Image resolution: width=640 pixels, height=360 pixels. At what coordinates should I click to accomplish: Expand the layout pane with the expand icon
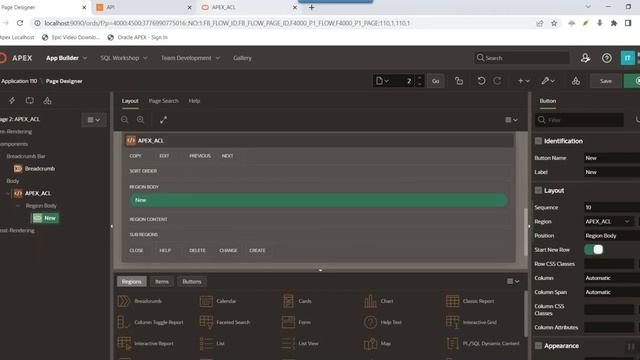click(163, 120)
